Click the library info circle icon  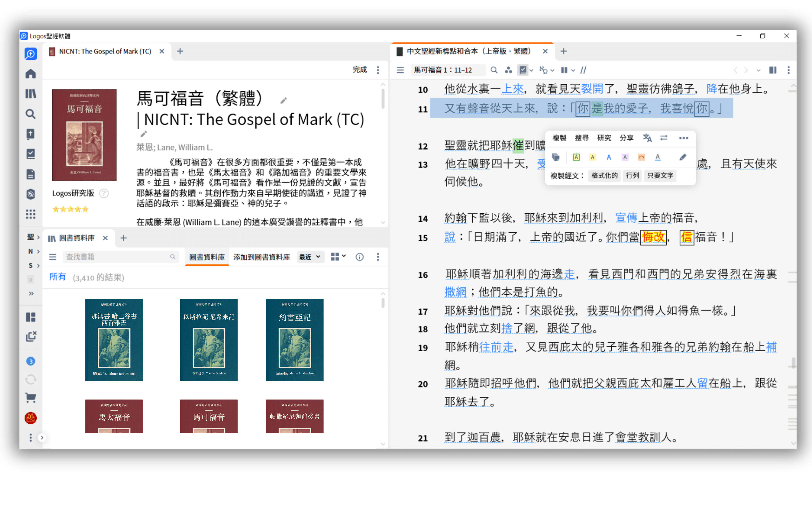(359, 257)
